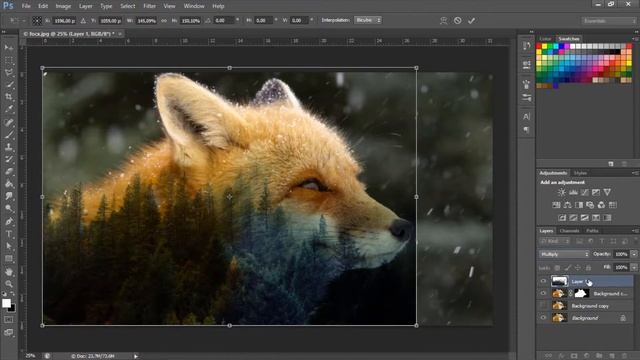
Task: Open the Adjustments panel flyout menu
Action: (635, 173)
